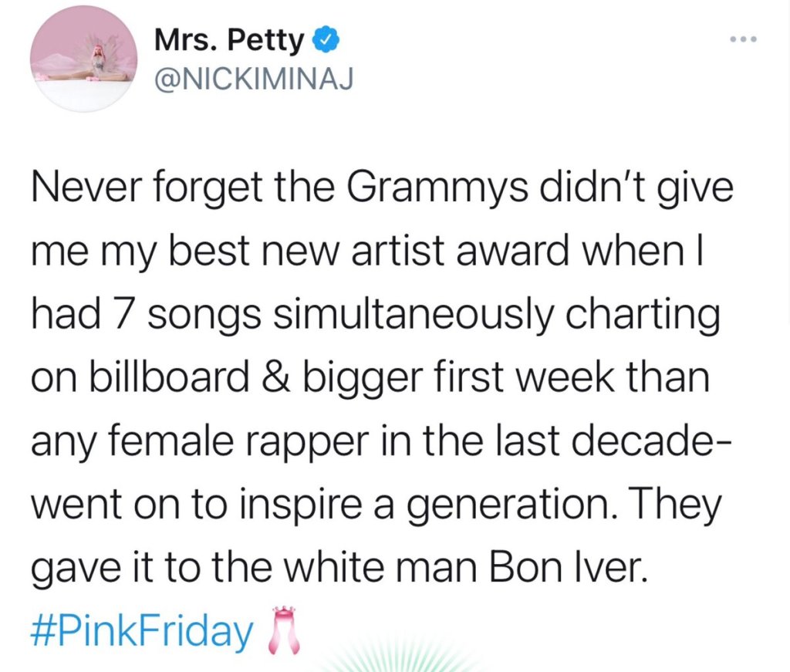Open the #PinkFriday hashtag
790x672 pixels.
(x=143, y=632)
